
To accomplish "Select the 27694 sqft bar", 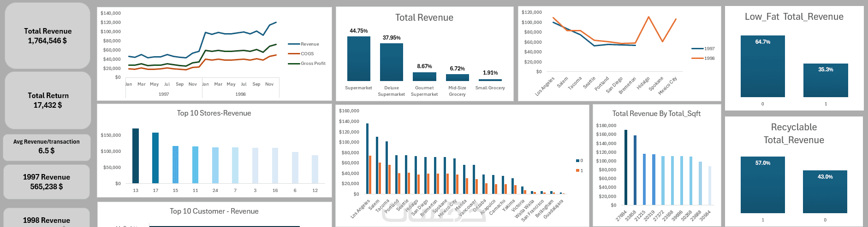I will [626, 167].
